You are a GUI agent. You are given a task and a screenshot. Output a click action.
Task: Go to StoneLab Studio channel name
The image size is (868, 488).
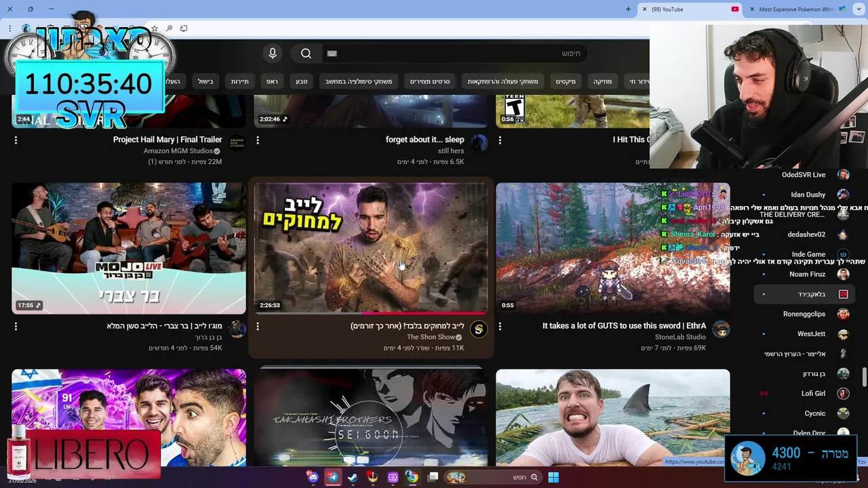point(680,337)
